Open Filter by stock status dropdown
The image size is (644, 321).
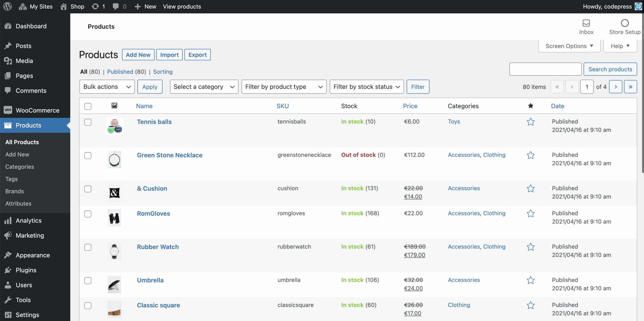(x=367, y=87)
